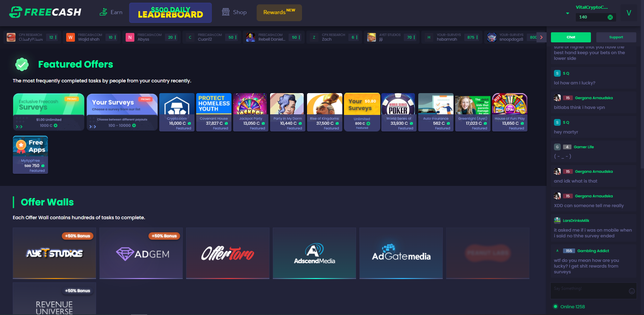
Task: Open the Your Surveys promo card with 100 - 10000 payout
Action: click(x=122, y=112)
